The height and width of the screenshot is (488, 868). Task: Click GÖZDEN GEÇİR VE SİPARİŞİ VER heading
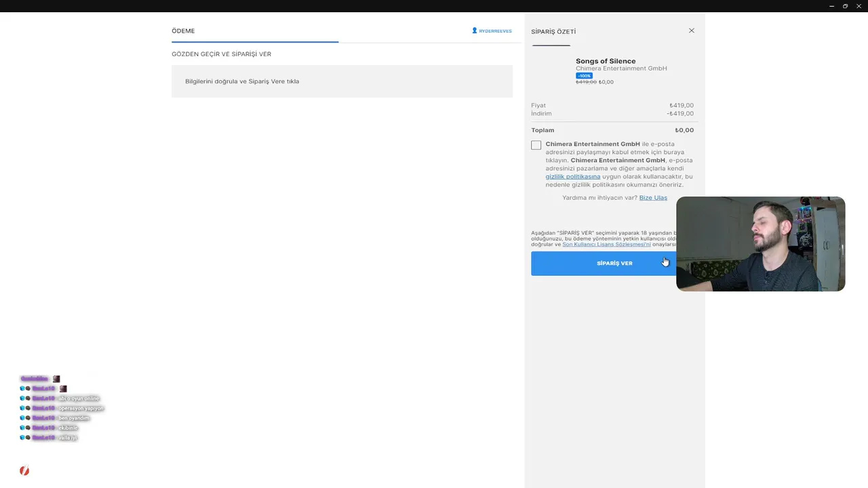(221, 54)
